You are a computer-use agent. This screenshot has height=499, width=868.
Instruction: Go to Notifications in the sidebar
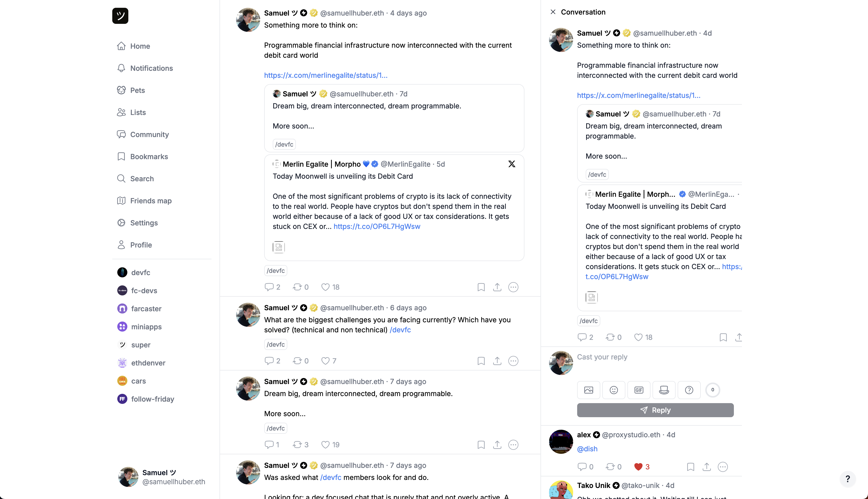point(151,68)
